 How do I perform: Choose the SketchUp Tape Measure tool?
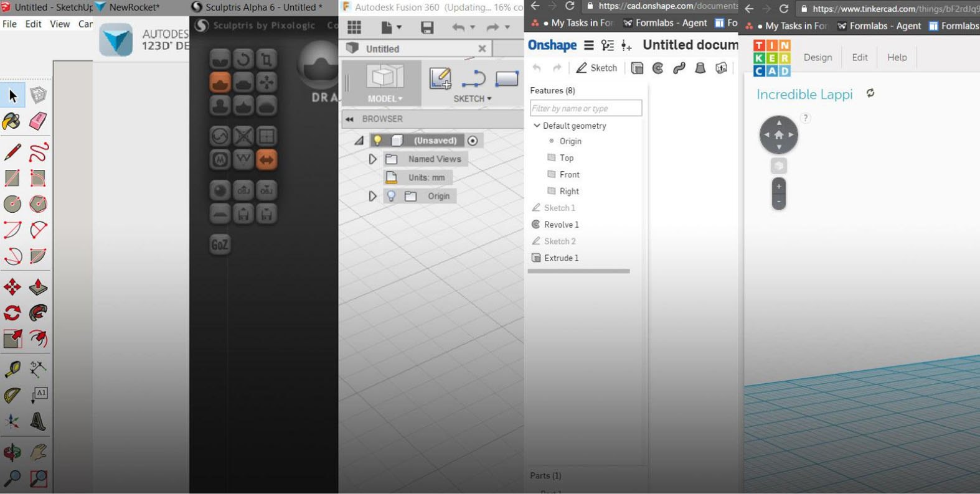pos(12,369)
